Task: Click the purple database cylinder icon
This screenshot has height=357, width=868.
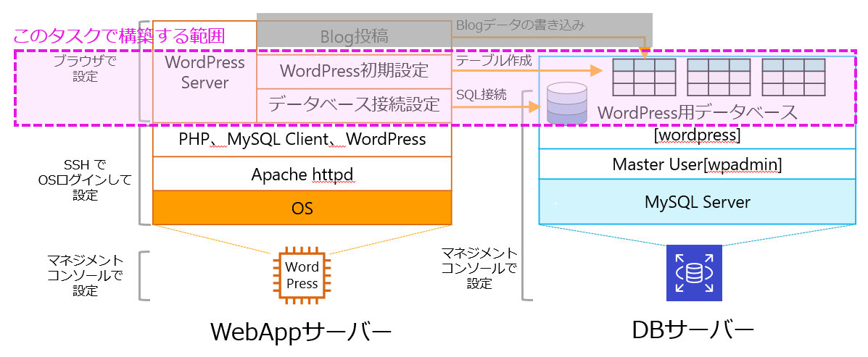Action: 567,103
